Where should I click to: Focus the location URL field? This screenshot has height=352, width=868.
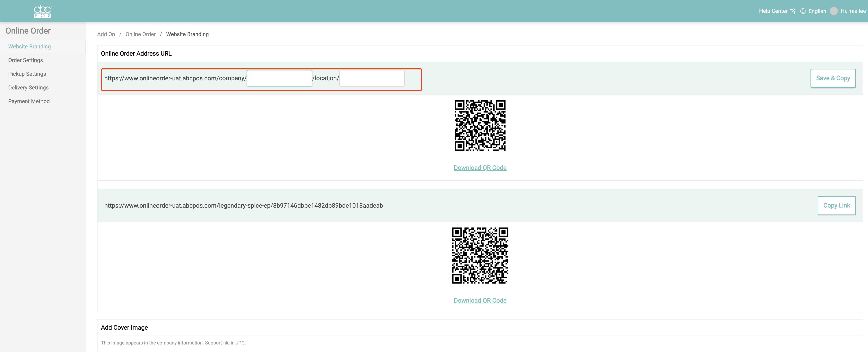coord(372,78)
